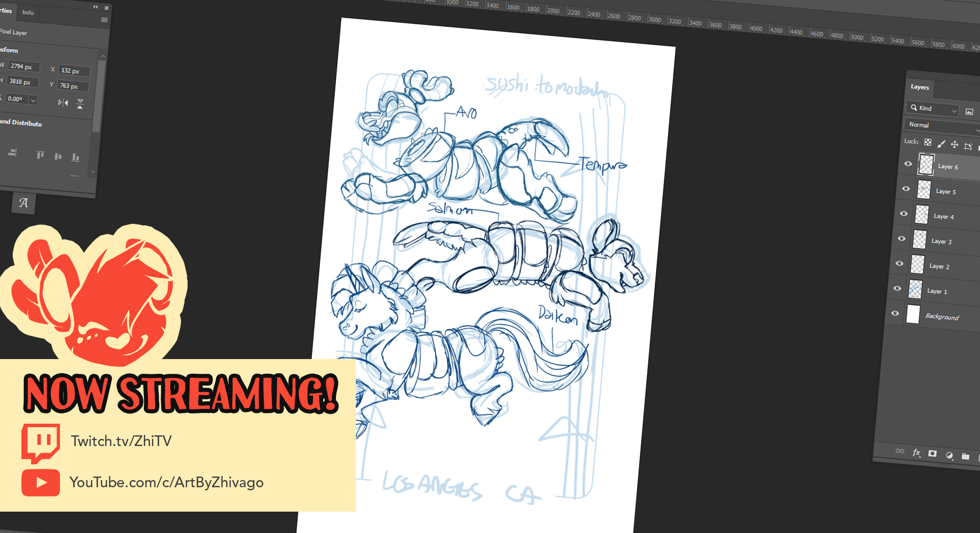The height and width of the screenshot is (533, 980).
Task: Open the Properties panel options menu
Action: (104, 20)
